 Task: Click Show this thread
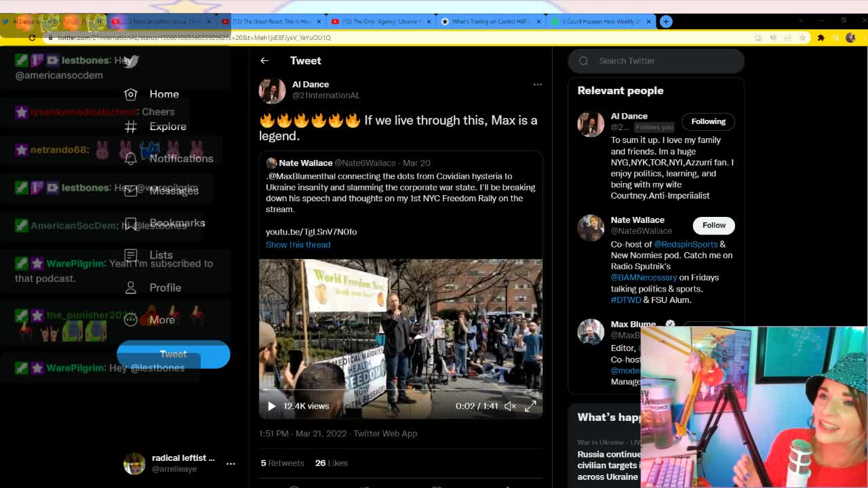[298, 245]
